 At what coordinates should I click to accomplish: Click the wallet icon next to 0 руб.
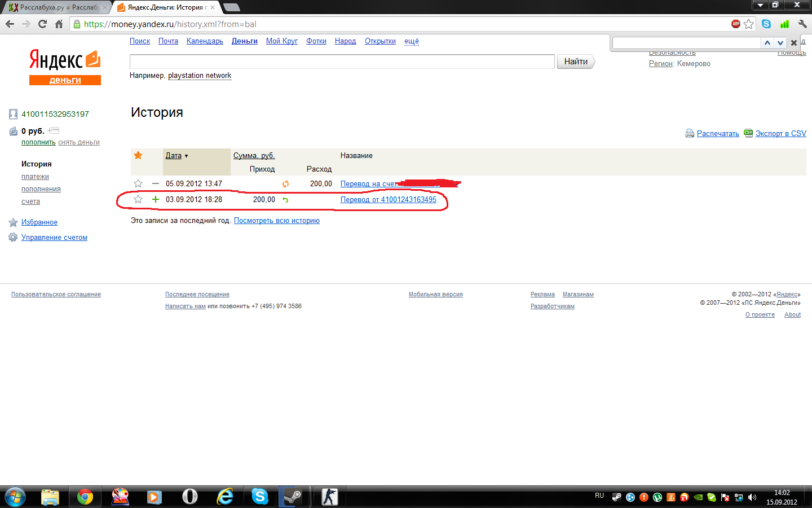[13, 131]
